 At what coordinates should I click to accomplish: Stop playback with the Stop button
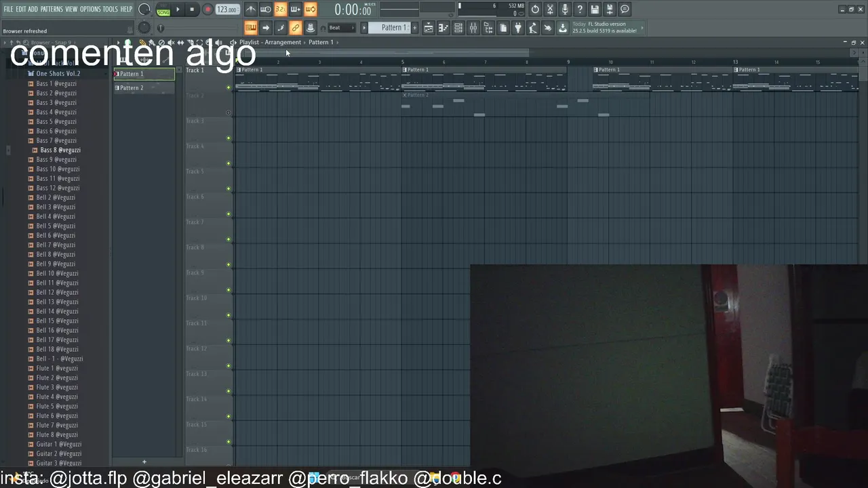(192, 9)
